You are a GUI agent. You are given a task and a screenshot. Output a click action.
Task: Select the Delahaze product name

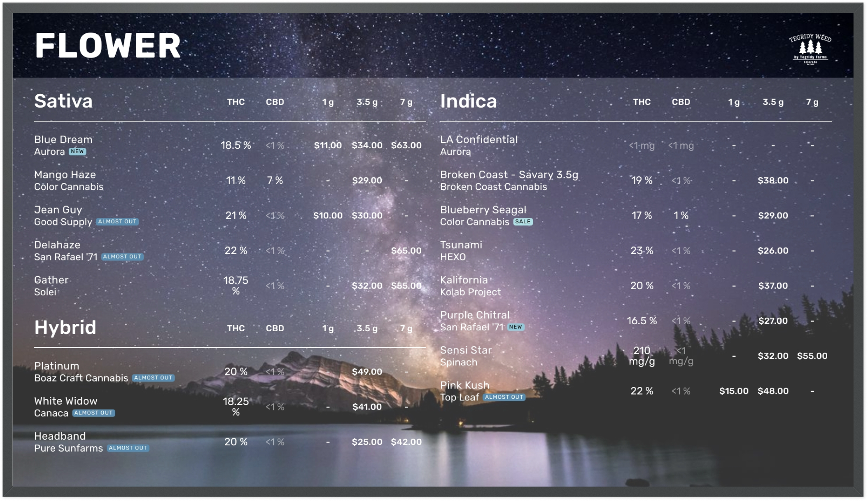(57, 245)
